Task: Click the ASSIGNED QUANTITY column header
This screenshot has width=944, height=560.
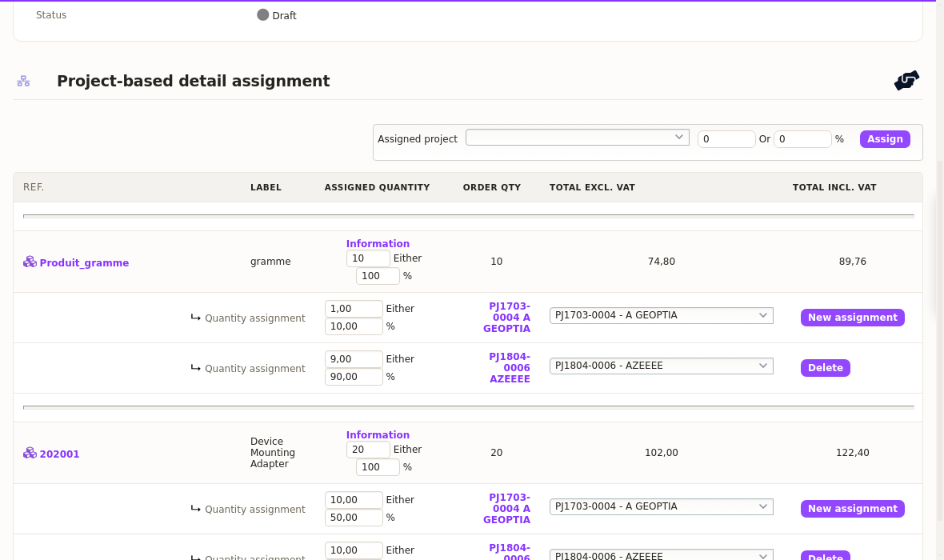Action: (x=377, y=187)
